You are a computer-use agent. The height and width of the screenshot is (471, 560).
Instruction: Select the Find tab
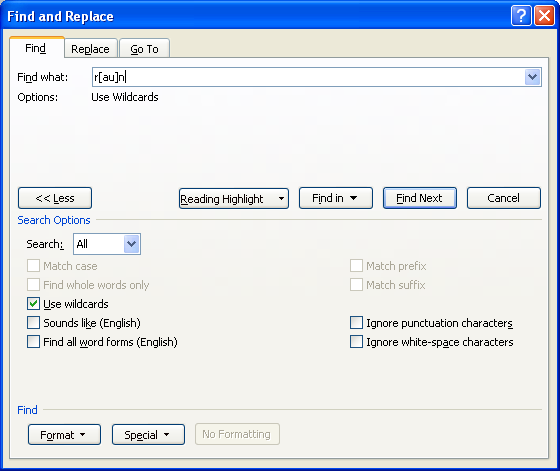36,47
